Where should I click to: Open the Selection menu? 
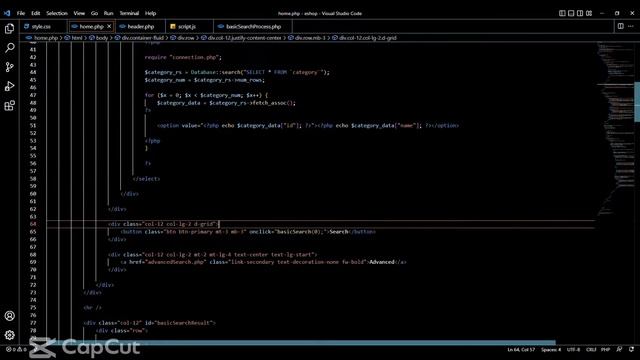coord(57,13)
